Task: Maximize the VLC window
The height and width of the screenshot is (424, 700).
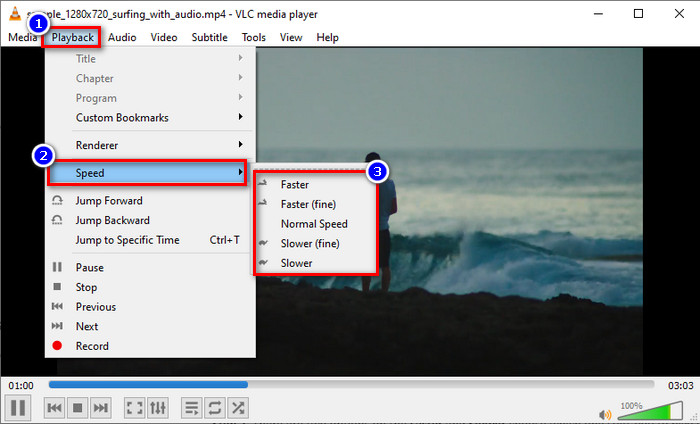Action: tap(638, 14)
